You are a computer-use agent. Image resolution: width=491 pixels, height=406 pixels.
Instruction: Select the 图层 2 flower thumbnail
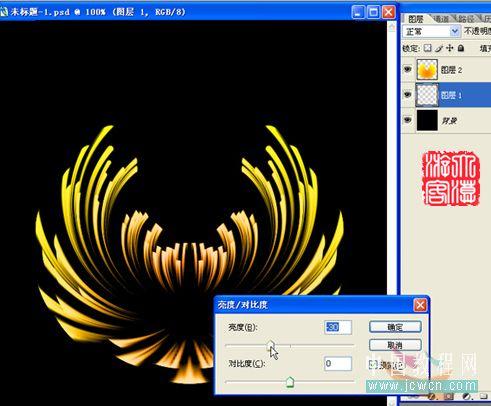pos(427,69)
